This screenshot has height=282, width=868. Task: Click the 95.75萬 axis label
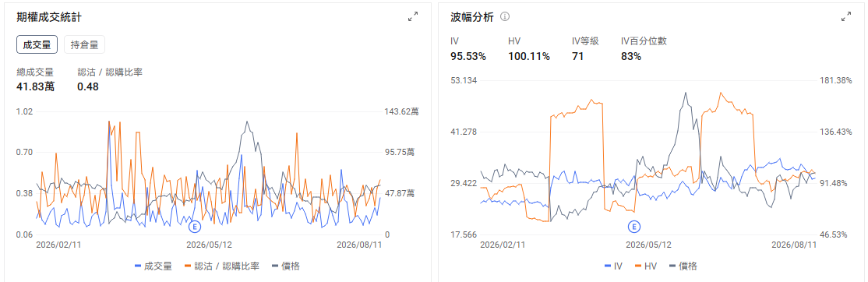pyautogui.click(x=400, y=153)
